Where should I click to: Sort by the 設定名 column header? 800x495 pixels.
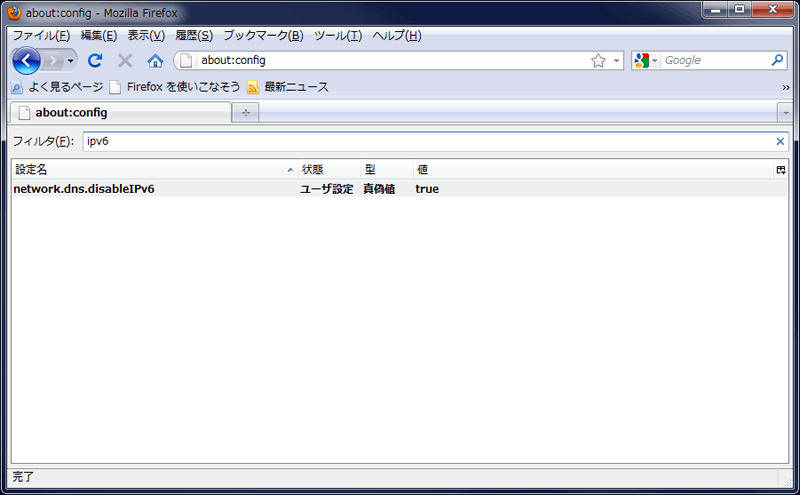[x=154, y=169]
